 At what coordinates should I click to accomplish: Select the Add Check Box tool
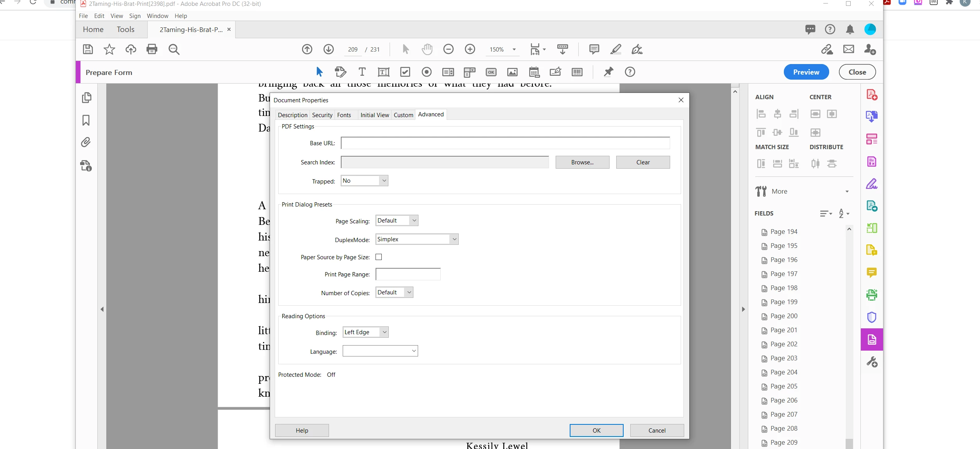[405, 72]
